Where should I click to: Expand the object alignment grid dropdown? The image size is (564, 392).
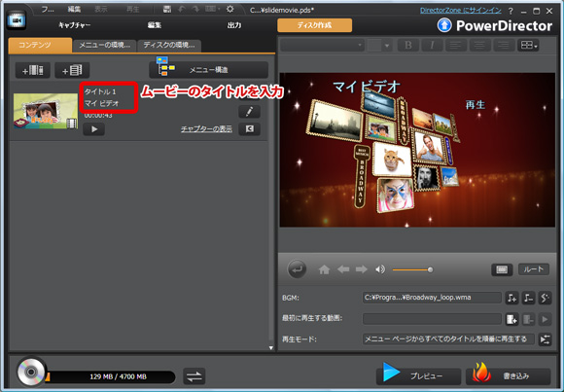tap(528, 46)
